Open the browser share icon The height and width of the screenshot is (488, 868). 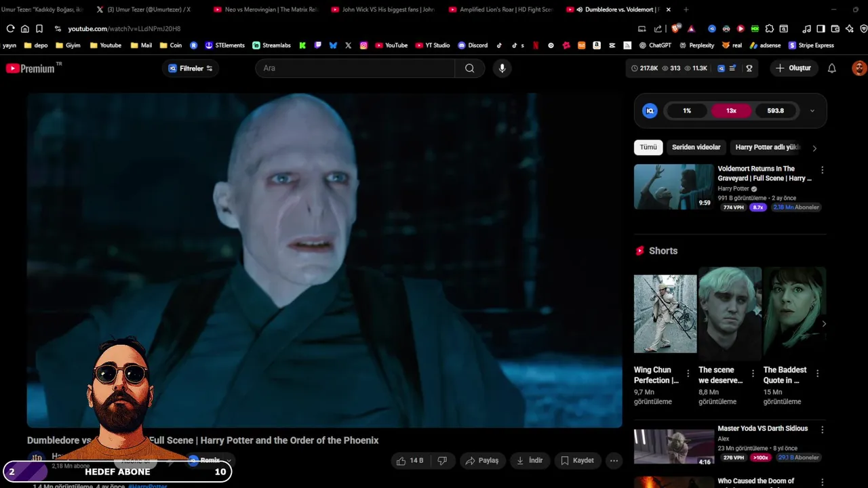658,28
